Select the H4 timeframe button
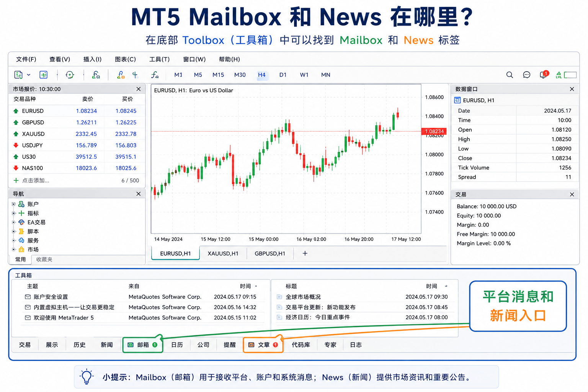Image resolution: width=588 pixels, height=392 pixels. click(x=262, y=75)
